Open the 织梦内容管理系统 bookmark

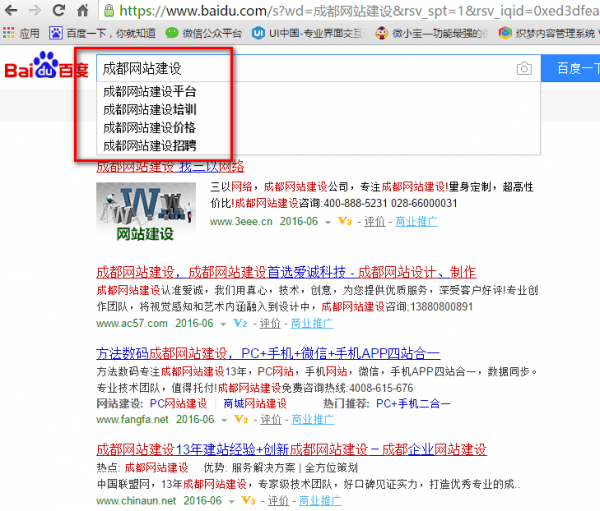548,33
